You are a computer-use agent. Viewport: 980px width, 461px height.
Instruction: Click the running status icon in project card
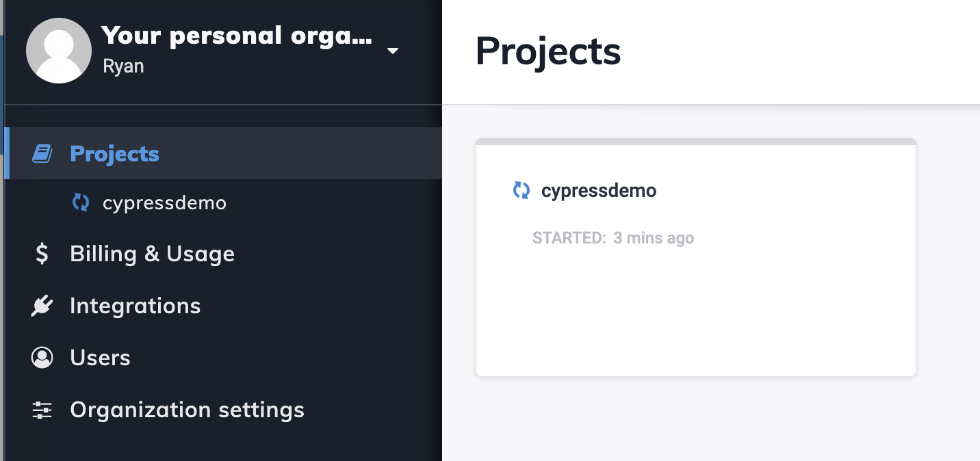(x=521, y=190)
